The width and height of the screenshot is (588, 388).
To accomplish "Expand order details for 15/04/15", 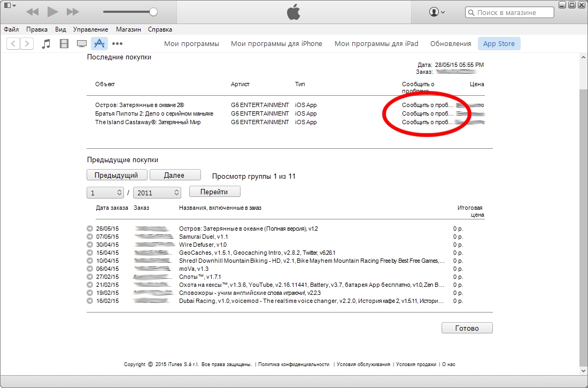I will [x=89, y=253].
